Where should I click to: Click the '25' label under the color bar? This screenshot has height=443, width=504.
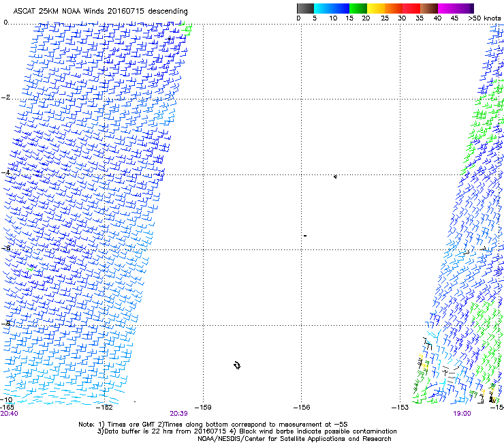(385, 18)
